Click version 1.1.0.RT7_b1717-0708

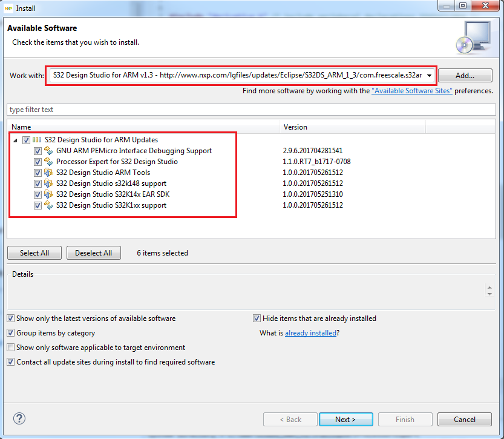point(316,162)
